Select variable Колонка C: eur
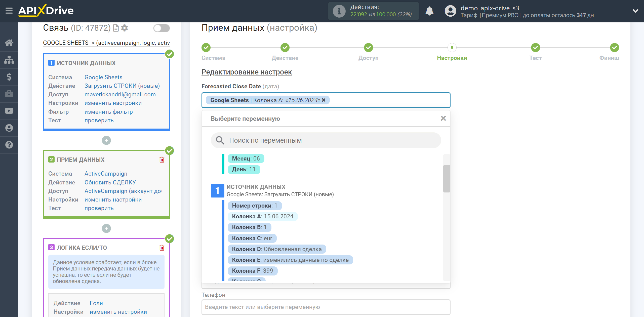 (x=252, y=238)
